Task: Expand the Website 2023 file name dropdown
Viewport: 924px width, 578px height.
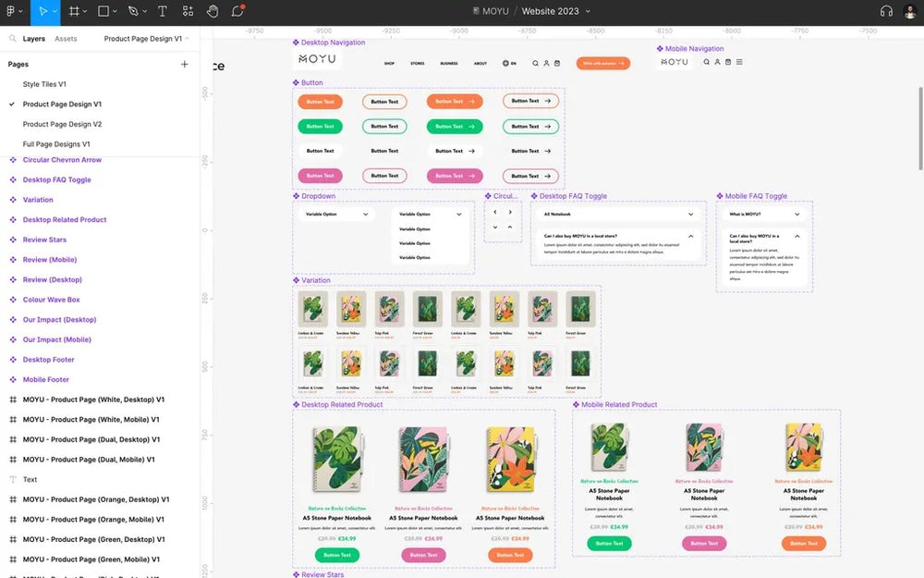Action: click(588, 11)
